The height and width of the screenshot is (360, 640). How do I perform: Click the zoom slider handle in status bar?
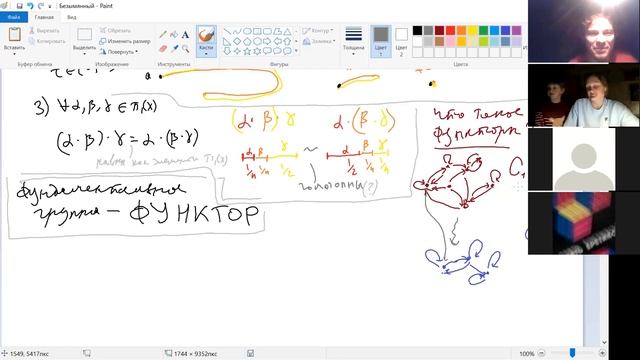point(572,353)
